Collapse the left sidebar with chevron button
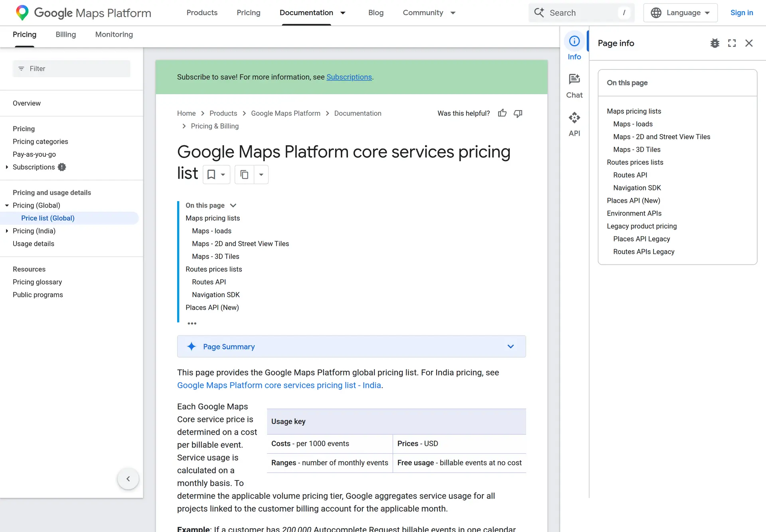The height and width of the screenshot is (532, 766). pyautogui.click(x=128, y=479)
